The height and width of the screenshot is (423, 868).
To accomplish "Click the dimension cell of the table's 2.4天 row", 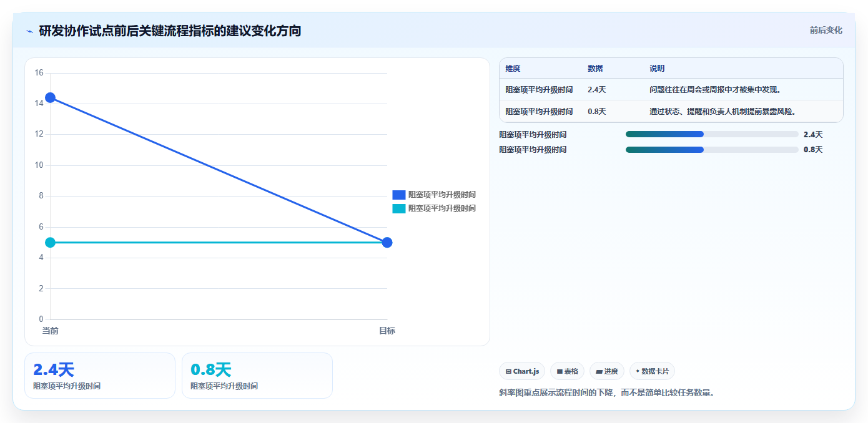I will (539, 90).
